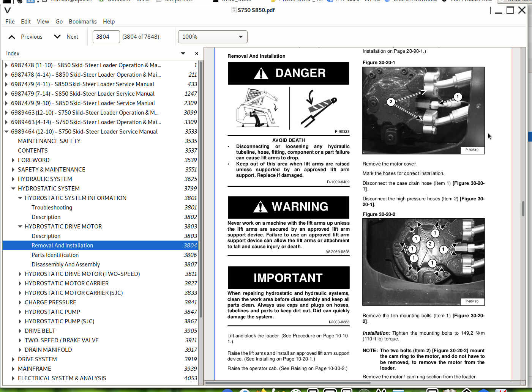Open the Bookmarks menu
The width and height of the screenshot is (532, 392).
pos(82,22)
